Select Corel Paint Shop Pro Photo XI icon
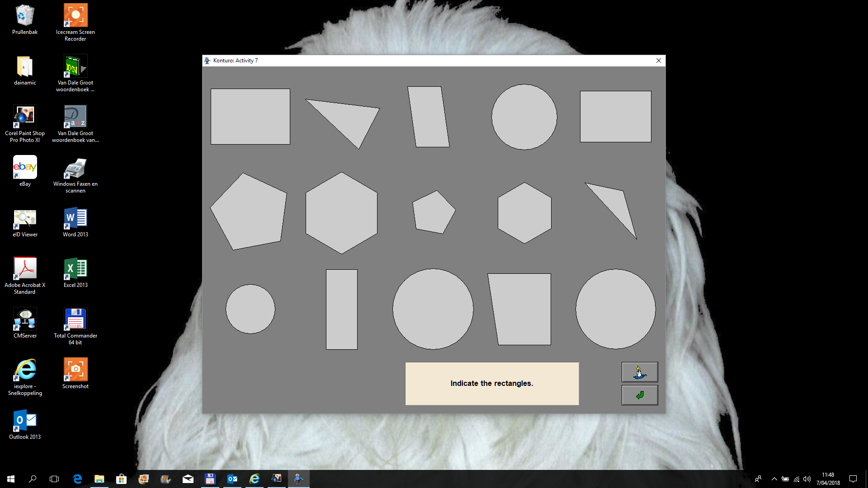The image size is (868, 488). 25,124
